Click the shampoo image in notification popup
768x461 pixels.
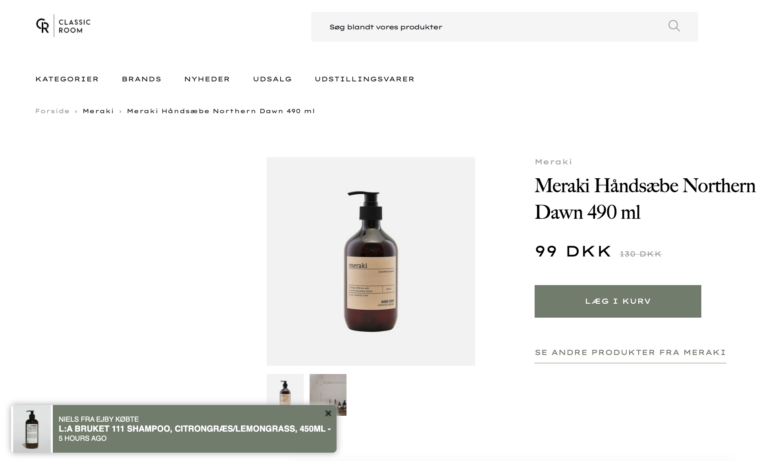[32, 429]
